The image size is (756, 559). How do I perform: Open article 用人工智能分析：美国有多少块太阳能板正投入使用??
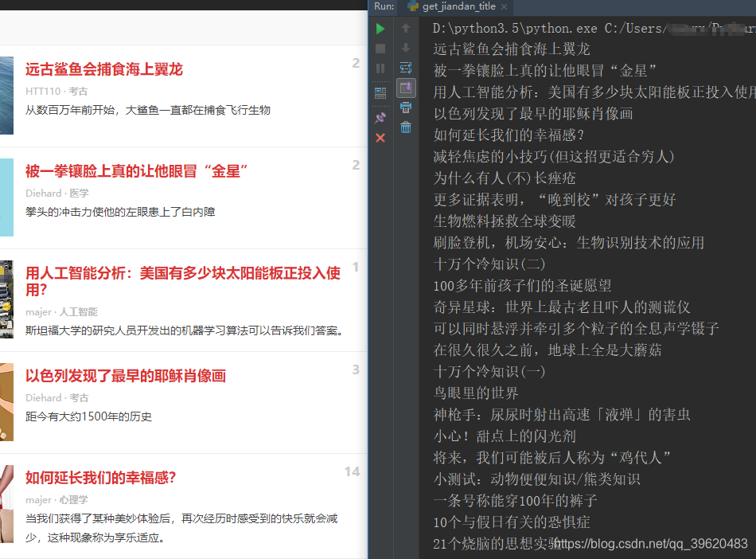(x=183, y=281)
